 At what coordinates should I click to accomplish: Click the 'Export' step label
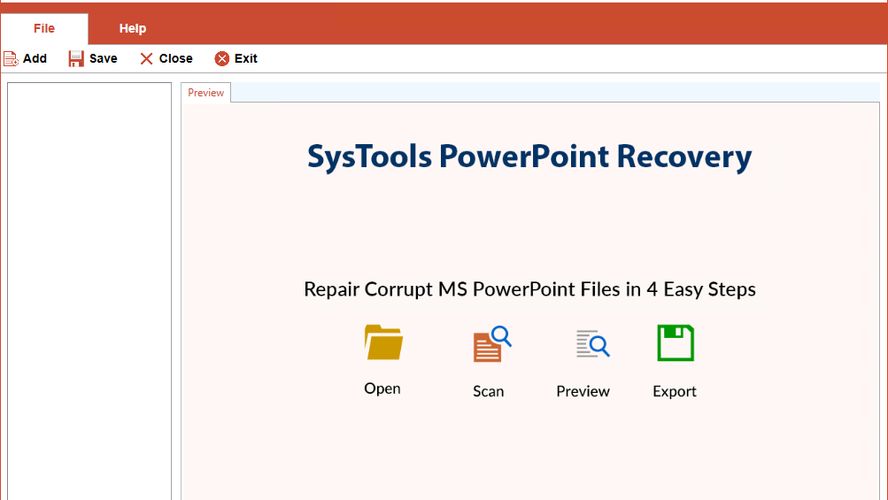[x=674, y=391]
